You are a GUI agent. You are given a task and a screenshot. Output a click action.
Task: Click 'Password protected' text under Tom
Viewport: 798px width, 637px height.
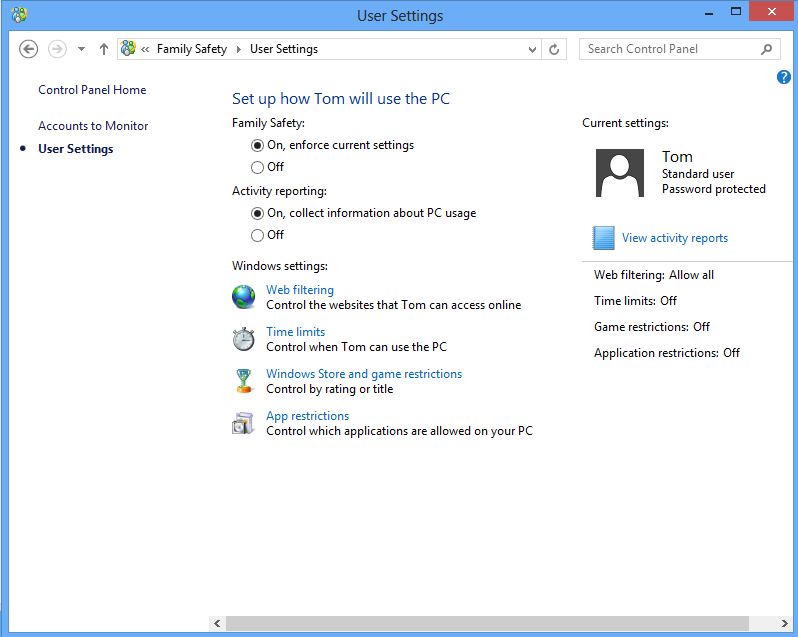(x=714, y=189)
